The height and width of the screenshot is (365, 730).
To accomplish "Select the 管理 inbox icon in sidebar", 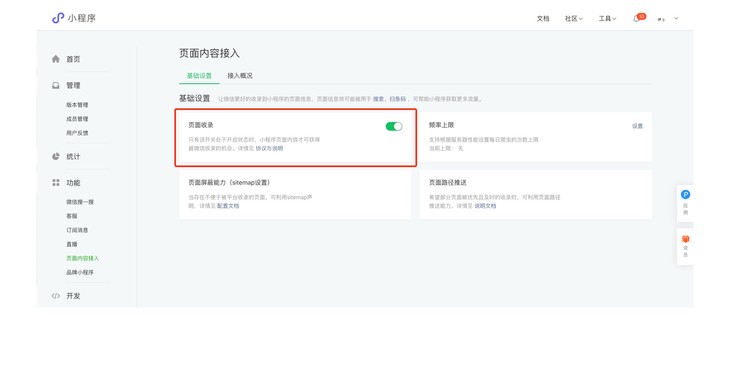I will pos(56,86).
